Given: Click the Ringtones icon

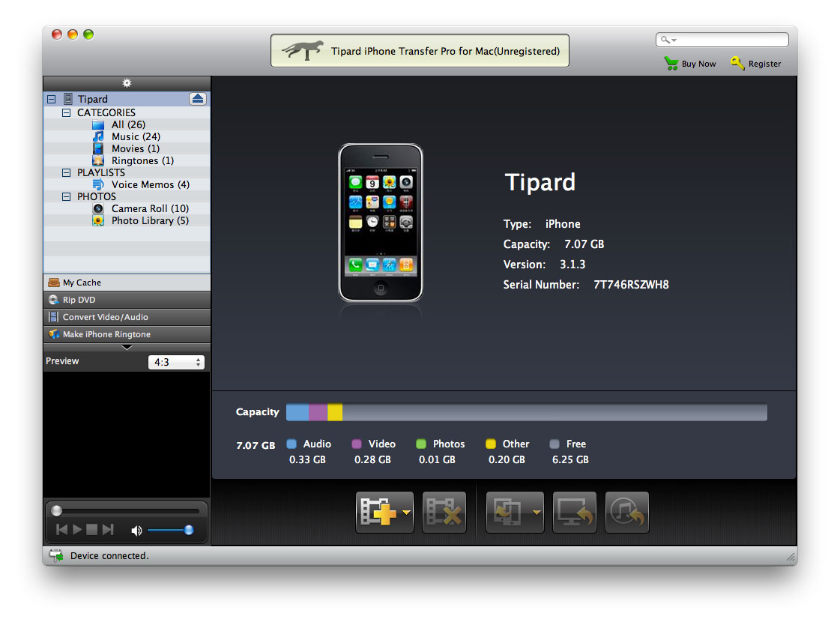Looking at the screenshot, I should [x=98, y=160].
